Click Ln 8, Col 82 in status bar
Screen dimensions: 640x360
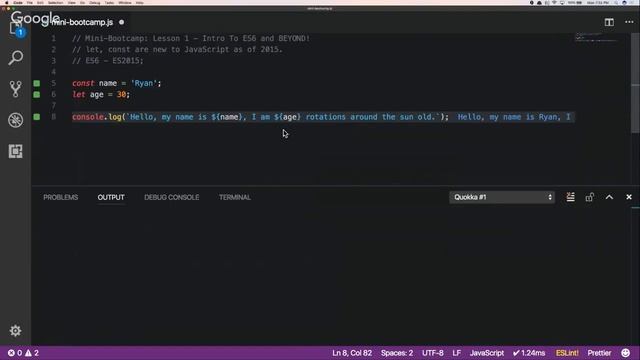coord(352,353)
